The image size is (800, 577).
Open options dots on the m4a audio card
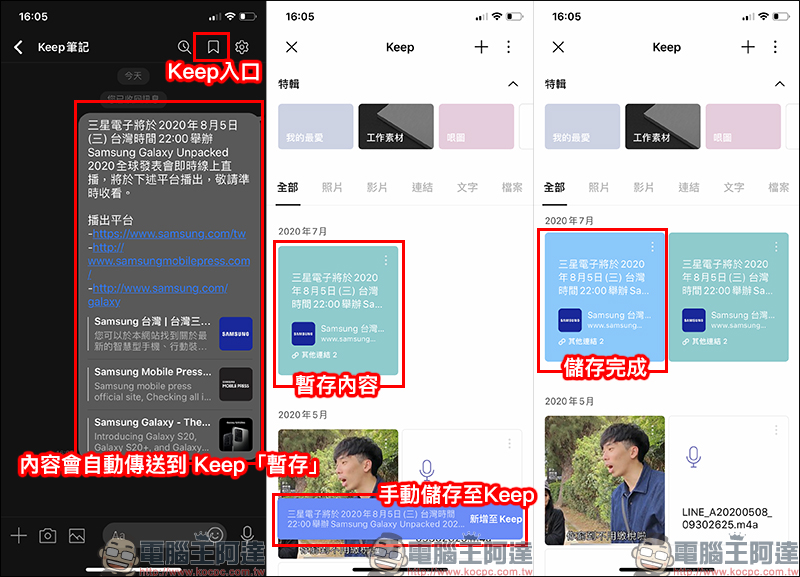click(777, 430)
